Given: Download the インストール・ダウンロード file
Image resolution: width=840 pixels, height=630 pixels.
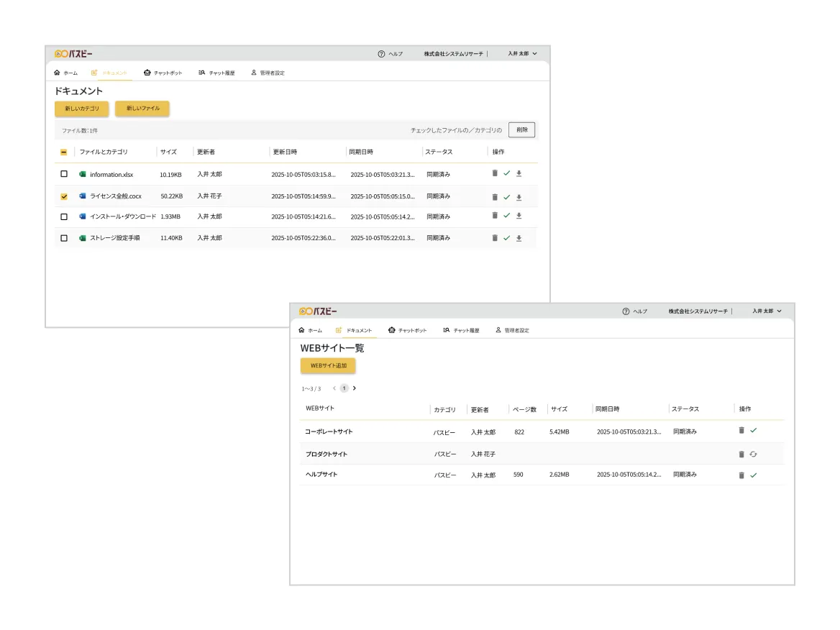Looking at the screenshot, I should coord(519,216).
